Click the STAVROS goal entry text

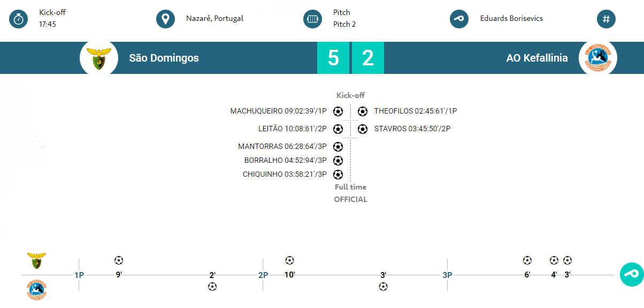[x=412, y=129]
